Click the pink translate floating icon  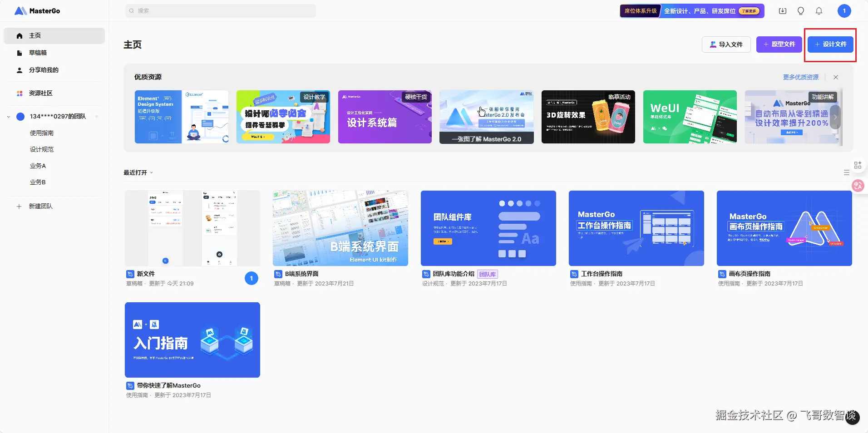pos(858,185)
